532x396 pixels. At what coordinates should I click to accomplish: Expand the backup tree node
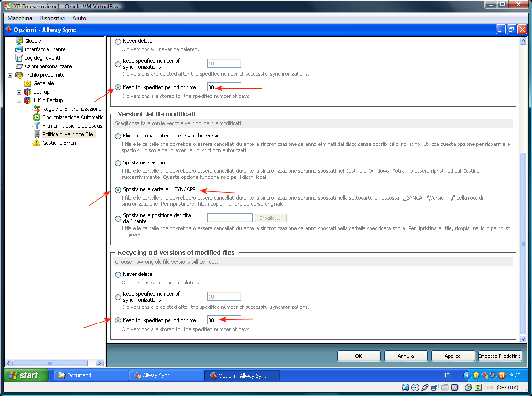pyautogui.click(x=19, y=92)
